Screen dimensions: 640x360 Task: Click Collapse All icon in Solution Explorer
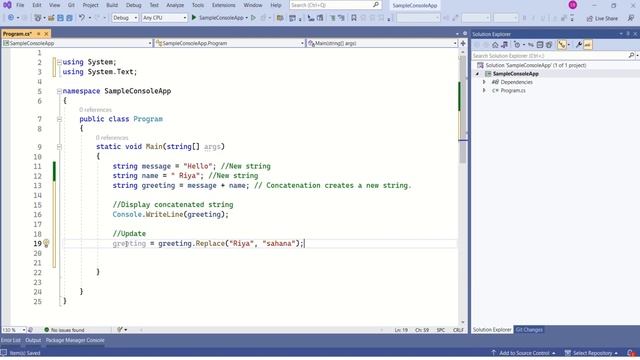540,45
